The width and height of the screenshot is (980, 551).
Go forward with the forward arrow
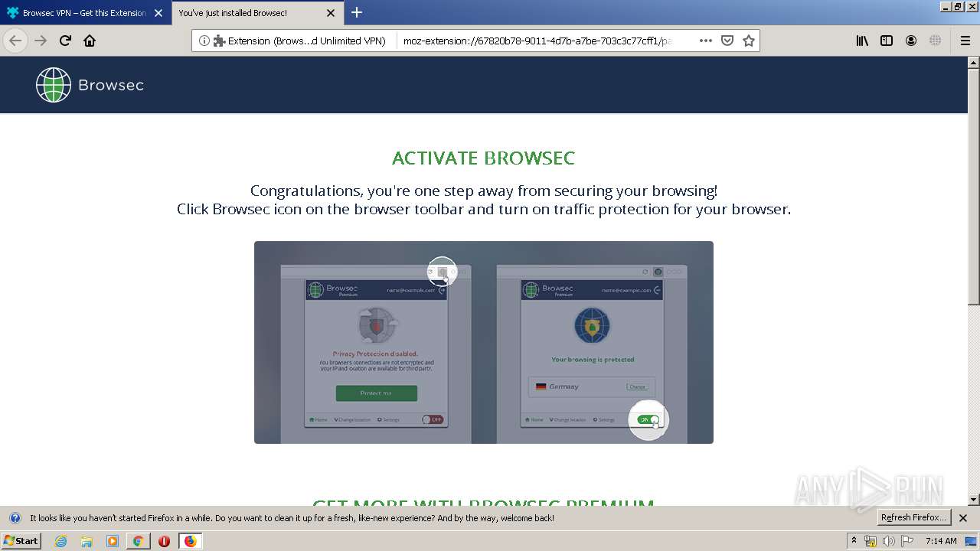41,41
